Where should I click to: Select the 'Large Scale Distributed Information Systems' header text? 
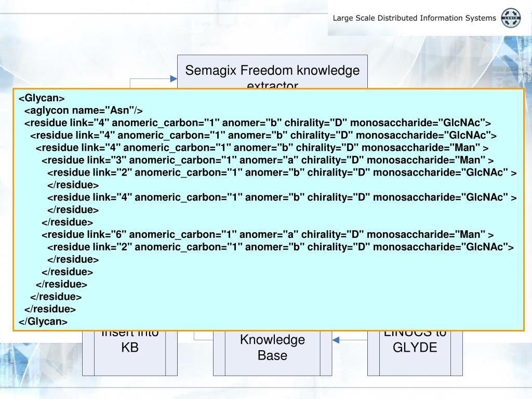414,18
